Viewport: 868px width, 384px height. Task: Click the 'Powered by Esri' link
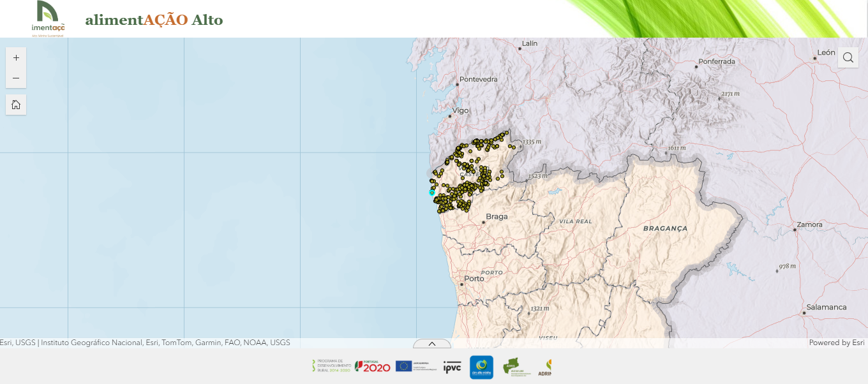click(836, 343)
